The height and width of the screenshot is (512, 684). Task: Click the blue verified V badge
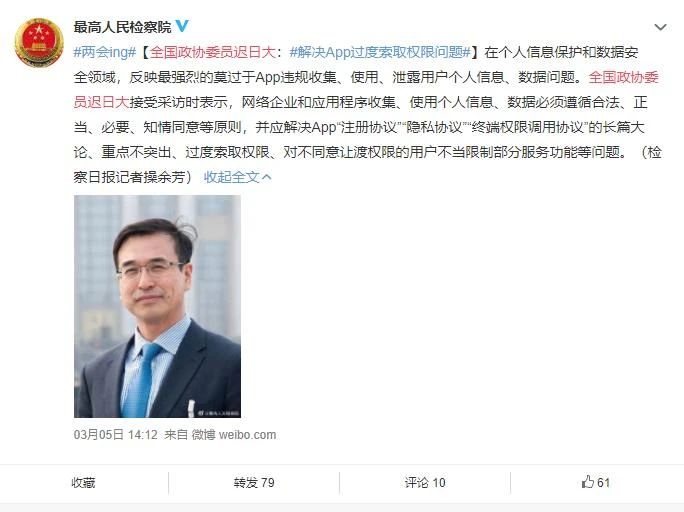(x=182, y=26)
